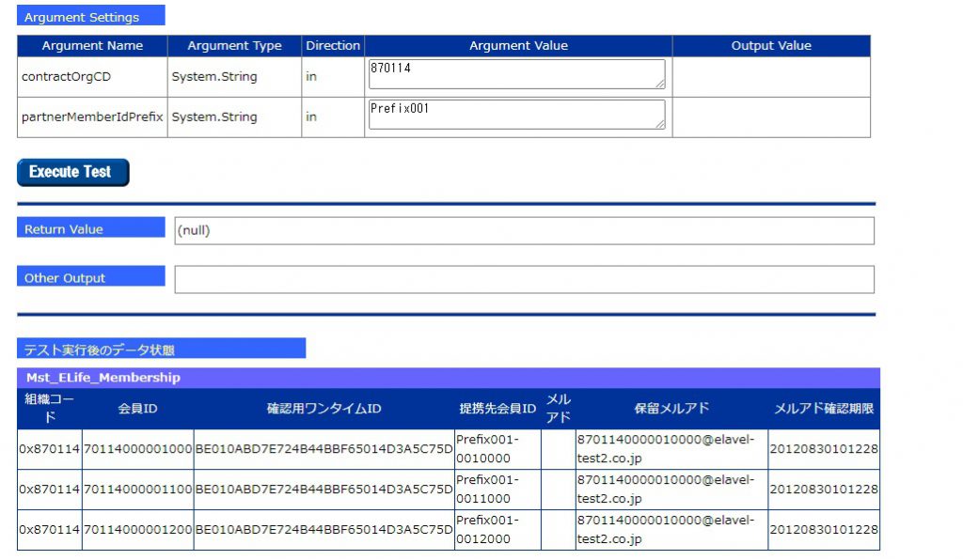The height and width of the screenshot is (560, 963).
Task: Select the partnerMemberIdPrefix argument name cell
Action: tap(92, 117)
